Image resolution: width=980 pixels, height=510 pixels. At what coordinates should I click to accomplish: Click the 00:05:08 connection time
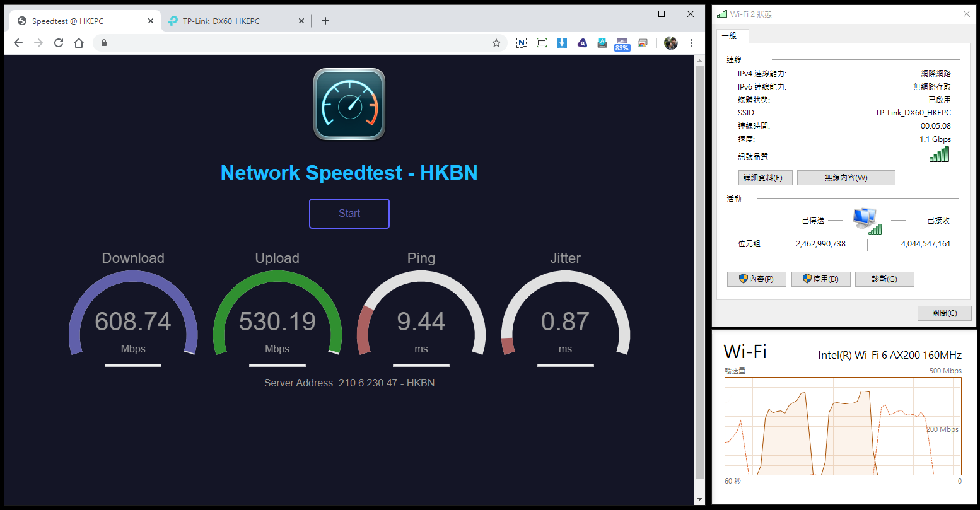(936, 126)
